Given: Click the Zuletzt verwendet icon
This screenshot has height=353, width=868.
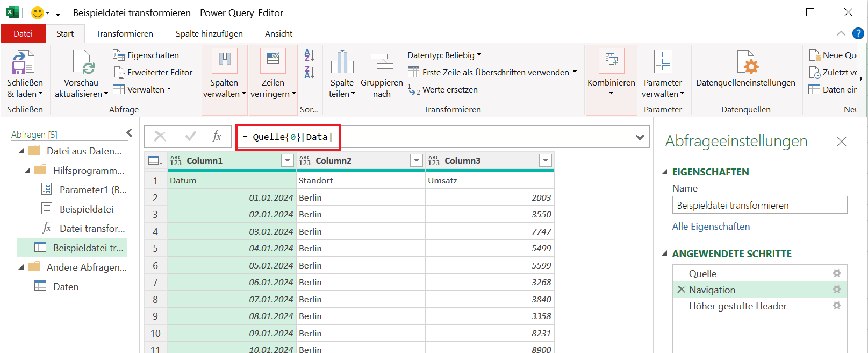Looking at the screenshot, I should (814, 72).
